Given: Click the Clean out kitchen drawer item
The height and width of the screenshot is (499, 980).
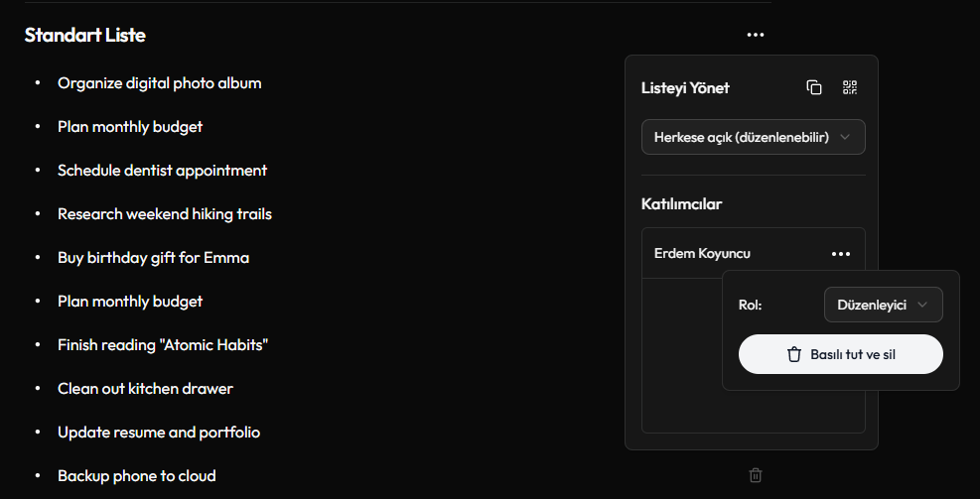Looking at the screenshot, I should [x=145, y=389].
